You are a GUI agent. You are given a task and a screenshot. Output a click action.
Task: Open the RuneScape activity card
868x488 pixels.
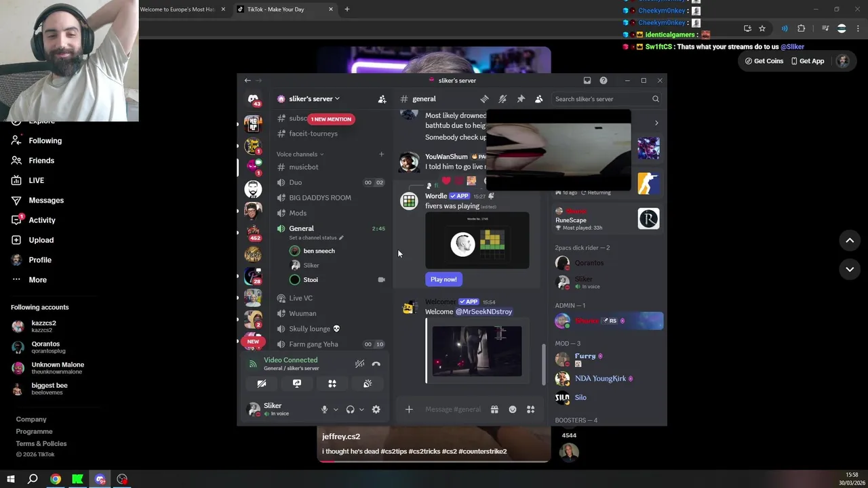tap(608, 219)
